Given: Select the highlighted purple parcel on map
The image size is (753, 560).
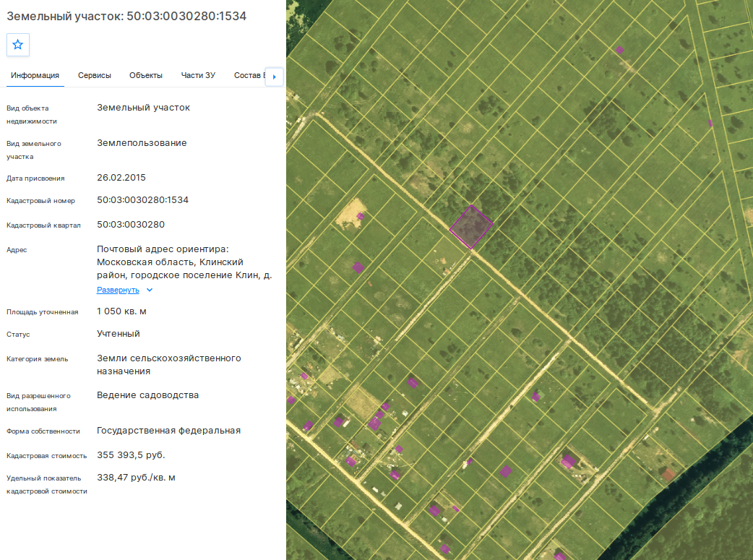Looking at the screenshot, I should (x=471, y=227).
